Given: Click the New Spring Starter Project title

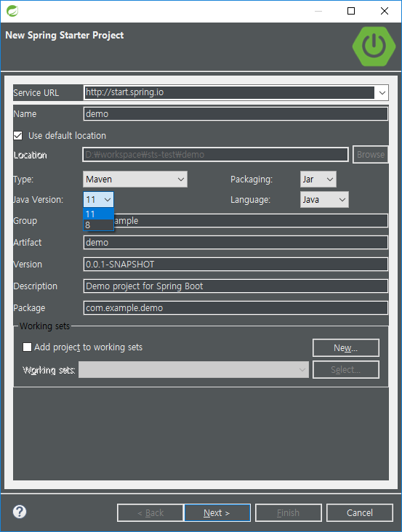Looking at the screenshot, I should pos(65,36).
